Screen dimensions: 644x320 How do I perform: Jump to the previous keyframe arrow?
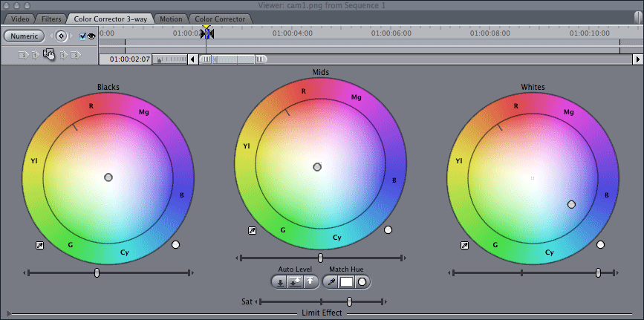coord(51,36)
